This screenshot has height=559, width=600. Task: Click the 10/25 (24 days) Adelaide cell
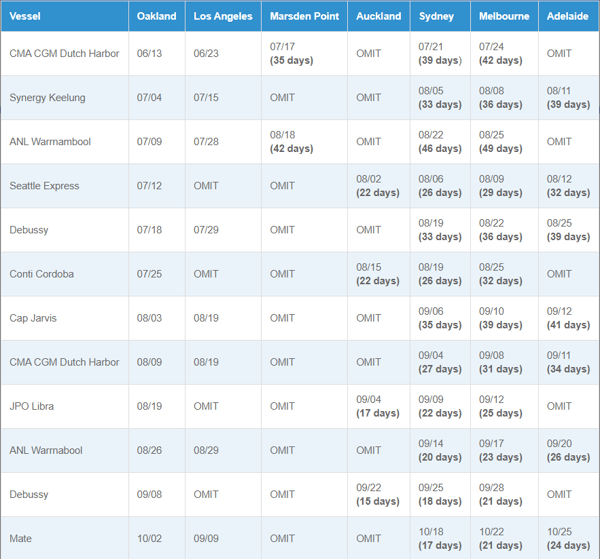pyautogui.click(x=568, y=538)
